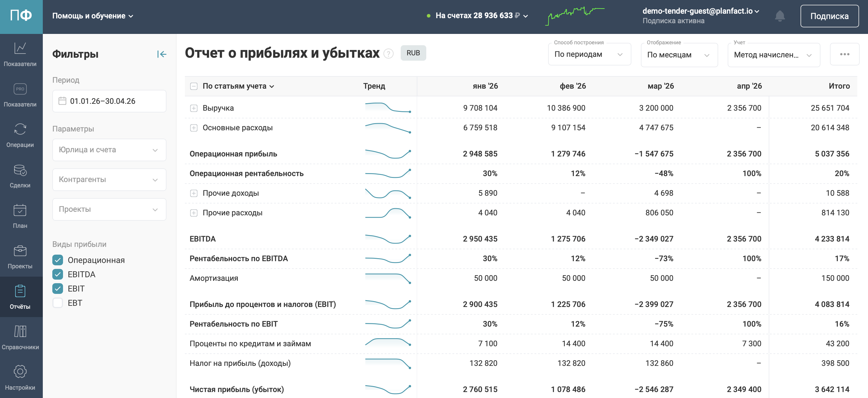Click the help question mark near report title

click(389, 54)
